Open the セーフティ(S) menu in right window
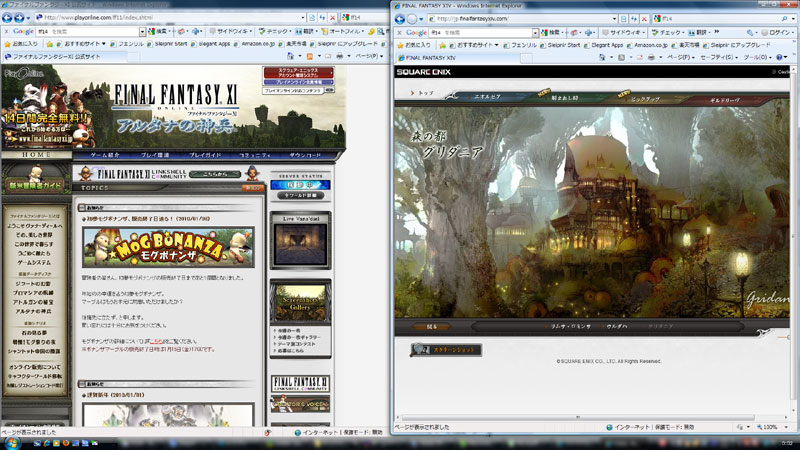 (x=719, y=57)
